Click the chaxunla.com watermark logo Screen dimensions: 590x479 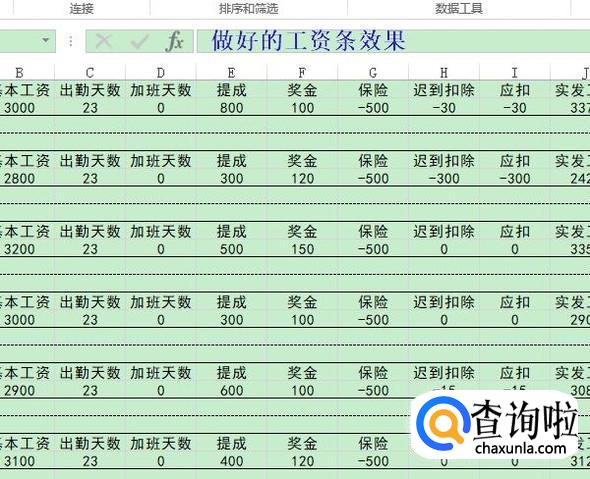(x=495, y=425)
